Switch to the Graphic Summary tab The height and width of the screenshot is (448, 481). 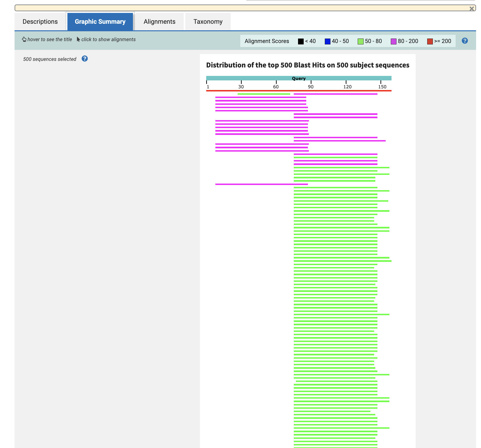[100, 22]
